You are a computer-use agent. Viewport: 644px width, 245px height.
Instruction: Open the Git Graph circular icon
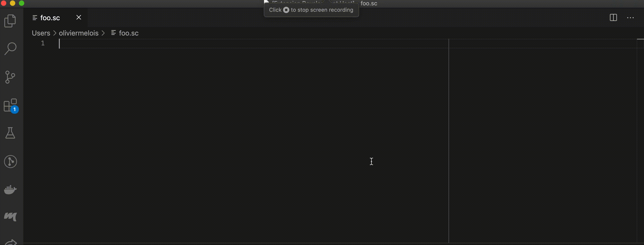pyautogui.click(x=10, y=162)
